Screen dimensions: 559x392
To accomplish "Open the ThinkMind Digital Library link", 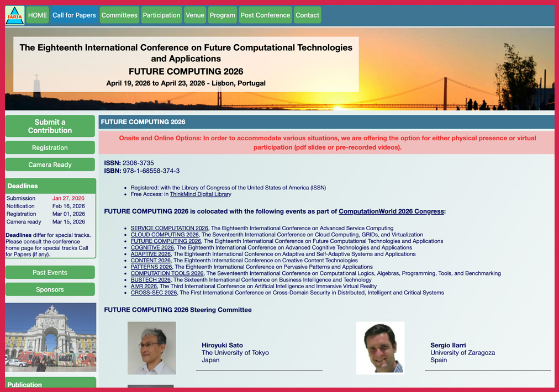I will [201, 194].
